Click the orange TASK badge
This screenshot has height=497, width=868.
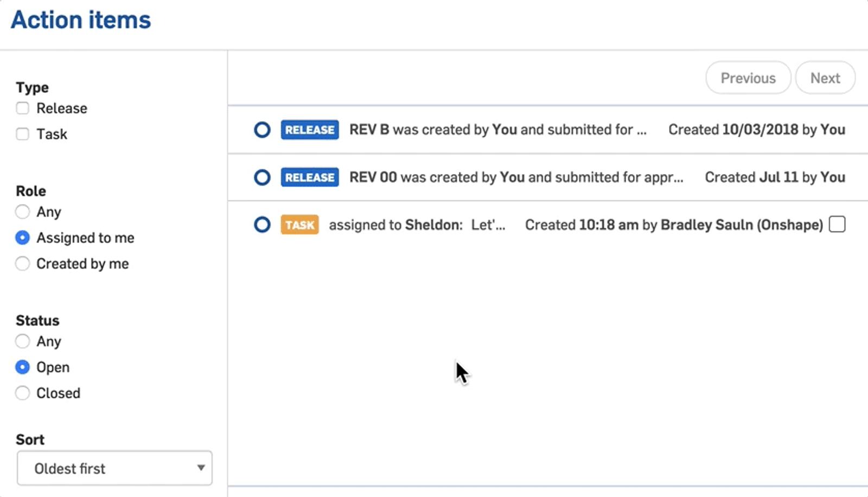(x=299, y=225)
